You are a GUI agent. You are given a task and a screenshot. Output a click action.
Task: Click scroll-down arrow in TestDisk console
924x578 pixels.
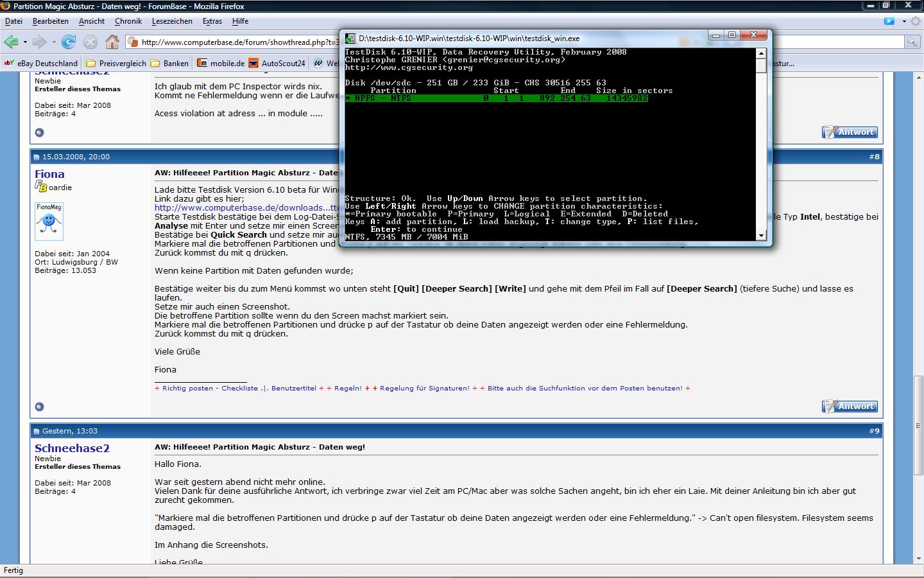(x=761, y=236)
